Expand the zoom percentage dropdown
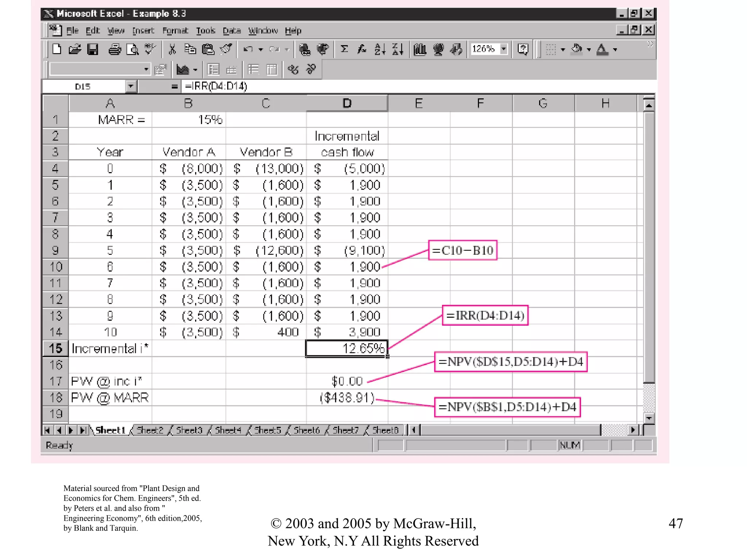 pos(504,49)
